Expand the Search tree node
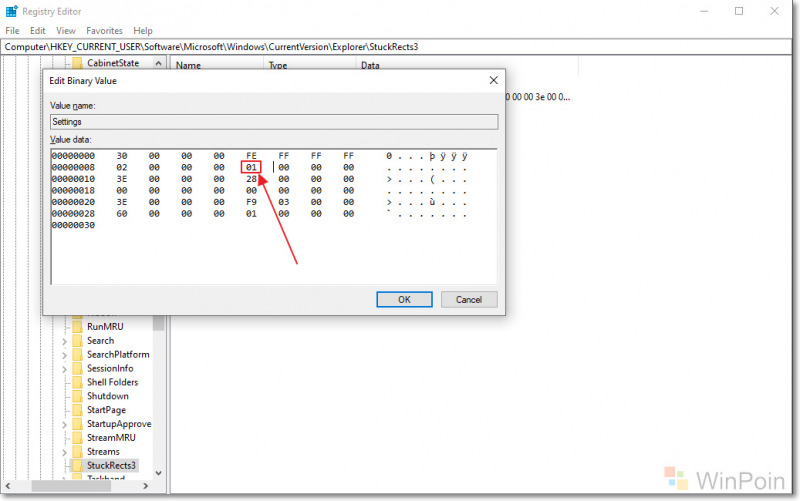 pyautogui.click(x=64, y=341)
